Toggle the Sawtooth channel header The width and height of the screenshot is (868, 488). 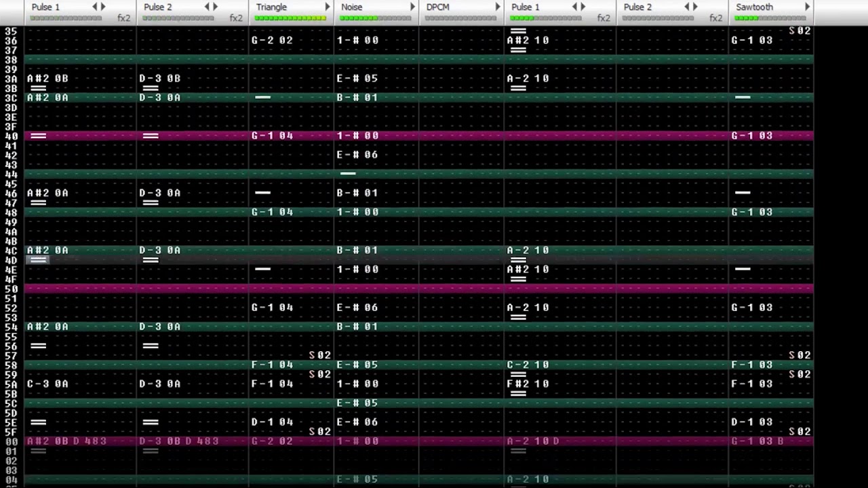pos(754,7)
